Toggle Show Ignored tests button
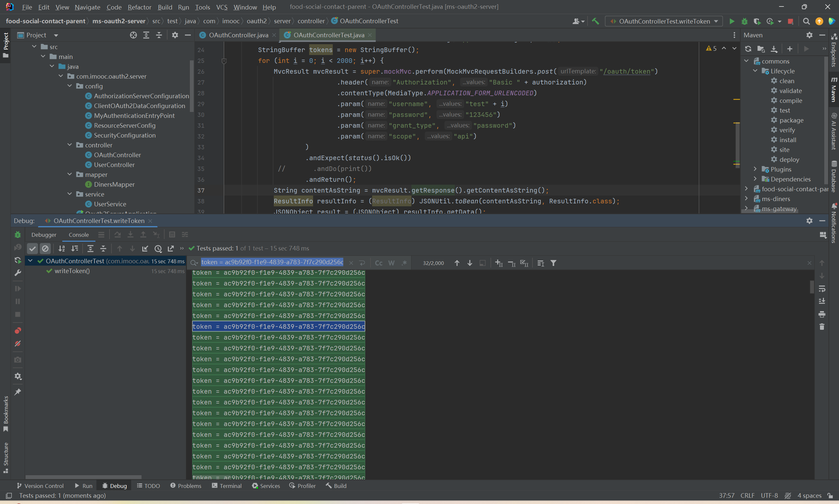This screenshot has width=839, height=504. click(x=45, y=249)
